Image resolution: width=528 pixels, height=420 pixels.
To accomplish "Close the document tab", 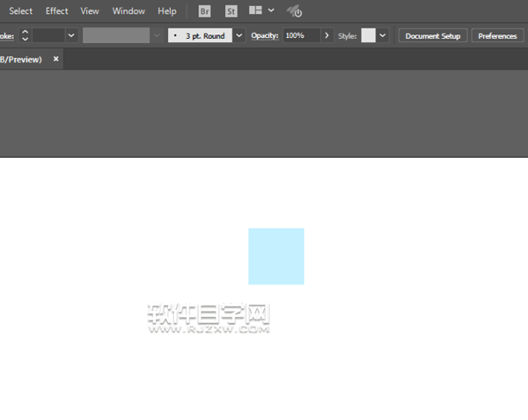I will tap(56, 59).
